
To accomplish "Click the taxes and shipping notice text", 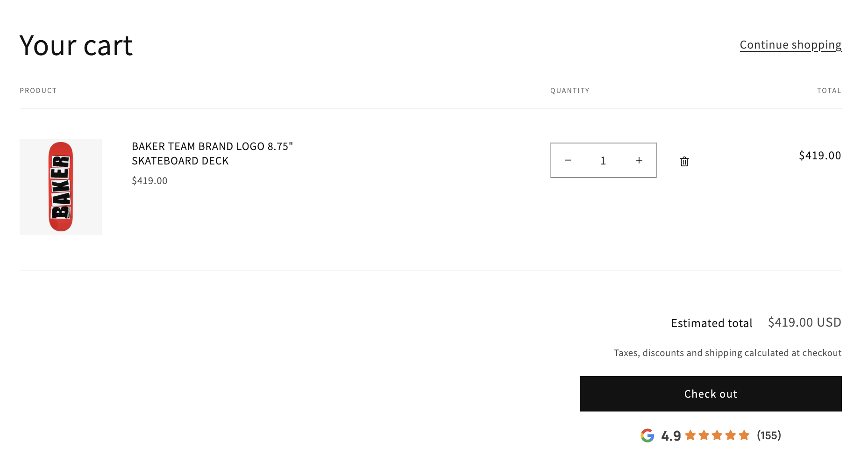I will tap(727, 353).
